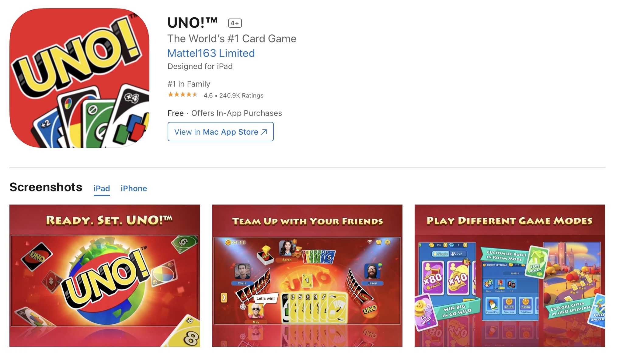The width and height of the screenshot is (644, 362).
Task: Click the yellow chevron arrow in gameplay screenshot
Action: tap(224, 298)
